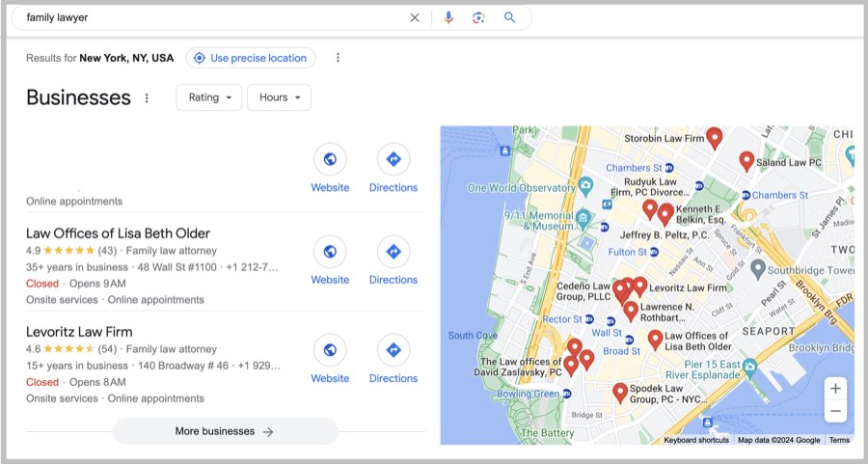
Task: Click More businesses button
Action: click(x=226, y=431)
